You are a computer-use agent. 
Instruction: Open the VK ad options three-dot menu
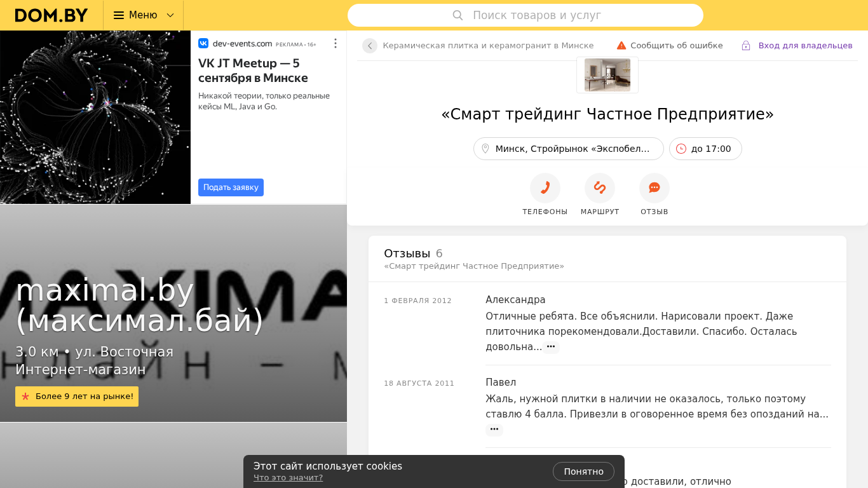click(x=336, y=43)
